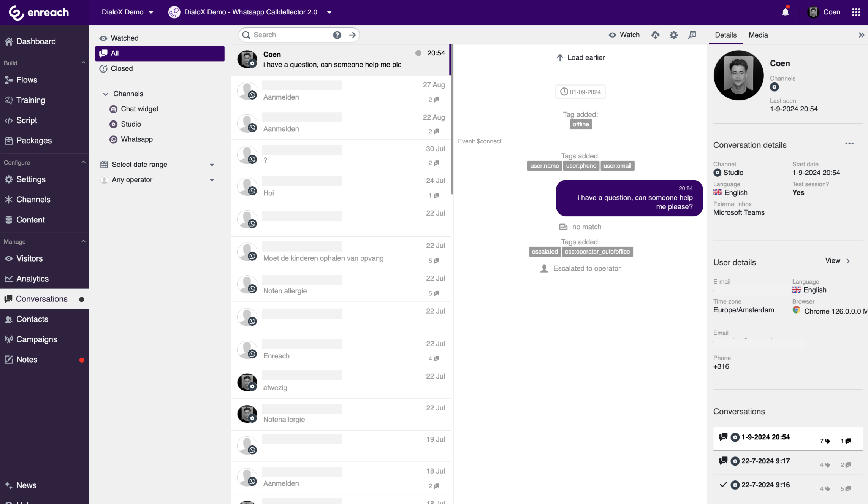This screenshot has height=504, width=868.
Task: Click the conversation settings gear icon
Action: click(x=673, y=35)
